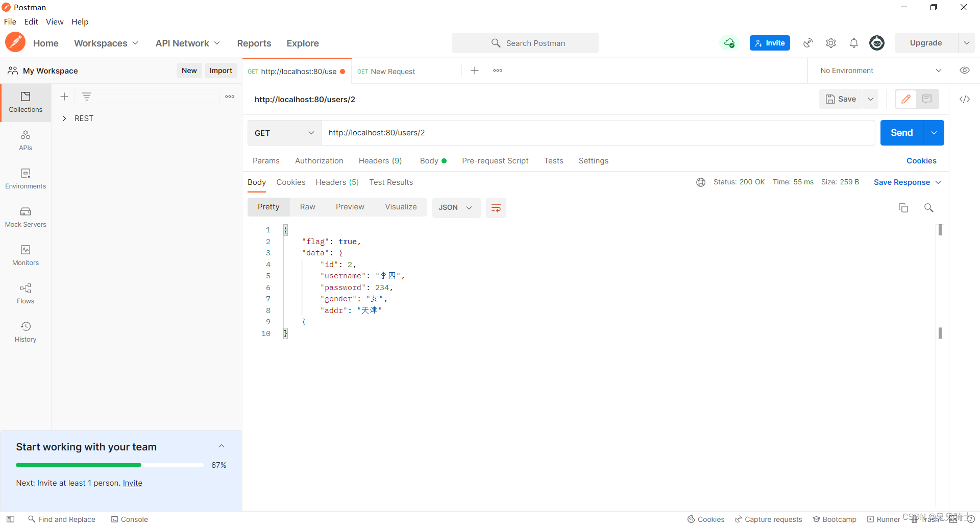The image size is (980, 526).
Task: Open the Collections sidebar panel
Action: [x=26, y=102]
